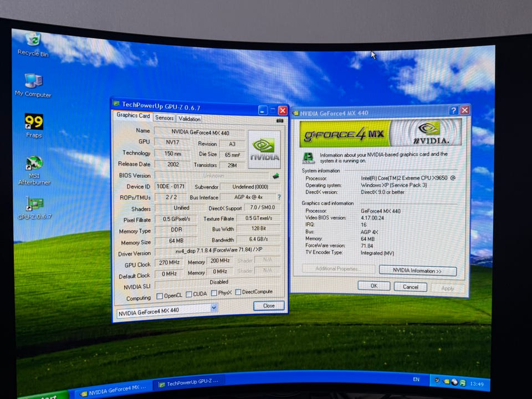
Task: Click the GPU-Z screenshot camera icon
Action: [280, 120]
